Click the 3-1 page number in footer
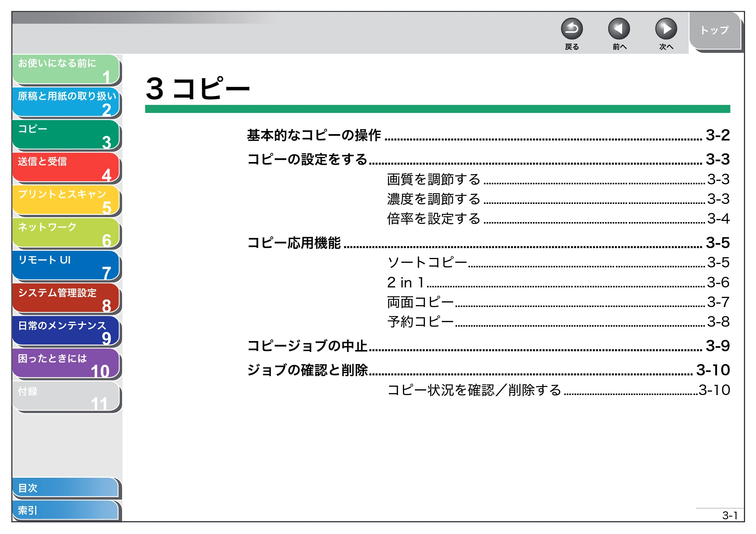Image resolution: width=756 pixels, height=534 pixels. (x=730, y=515)
